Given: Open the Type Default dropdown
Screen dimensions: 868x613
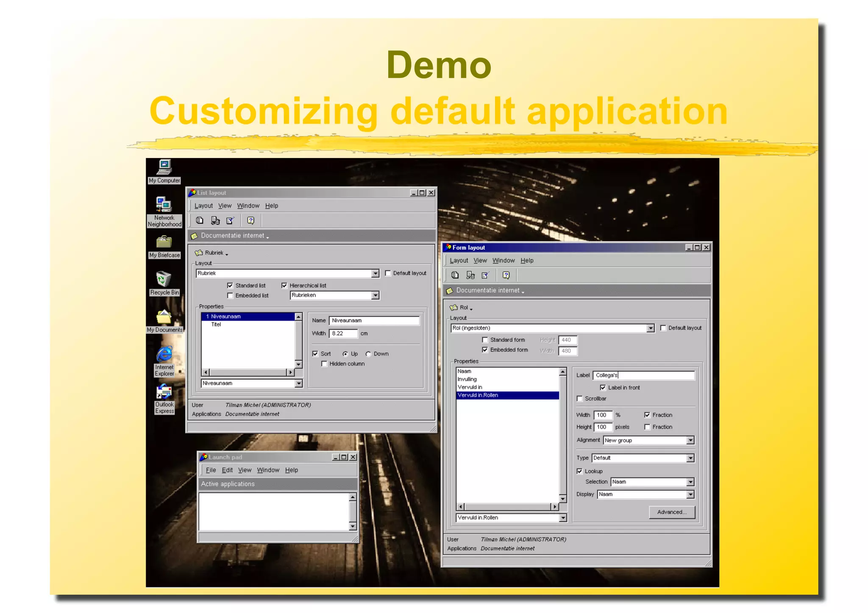Looking at the screenshot, I should 690,458.
